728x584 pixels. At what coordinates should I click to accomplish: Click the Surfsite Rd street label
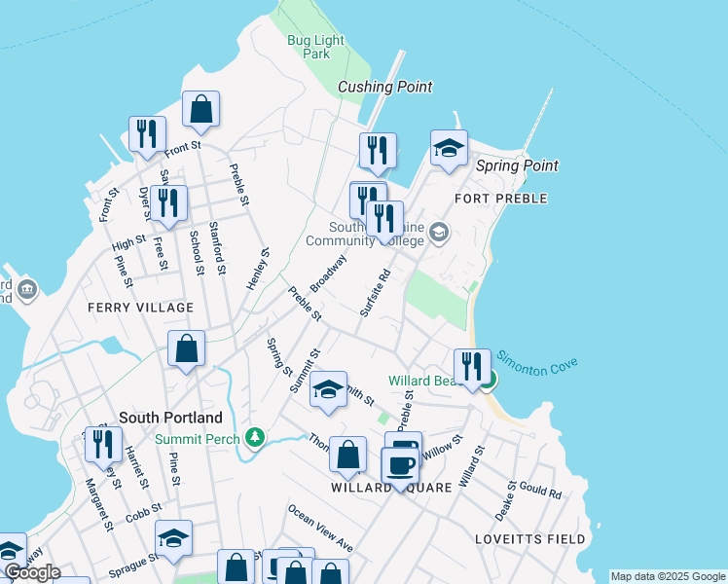pyautogui.click(x=375, y=293)
